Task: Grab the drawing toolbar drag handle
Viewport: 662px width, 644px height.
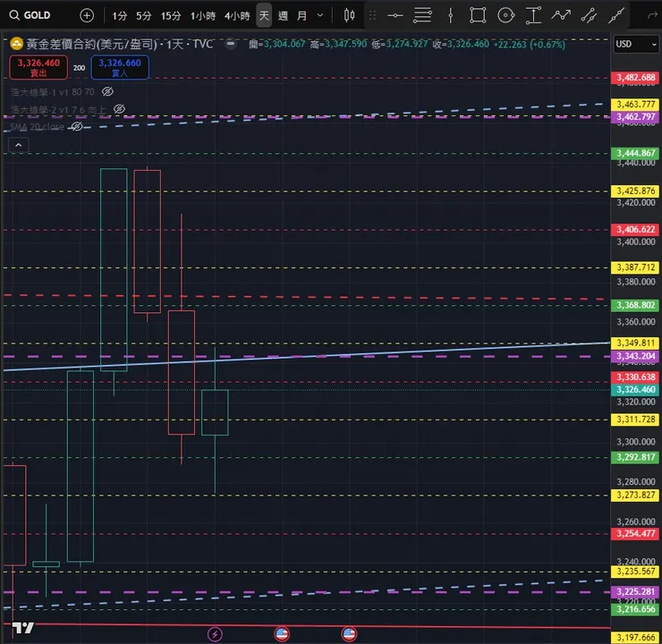Action: (372, 15)
